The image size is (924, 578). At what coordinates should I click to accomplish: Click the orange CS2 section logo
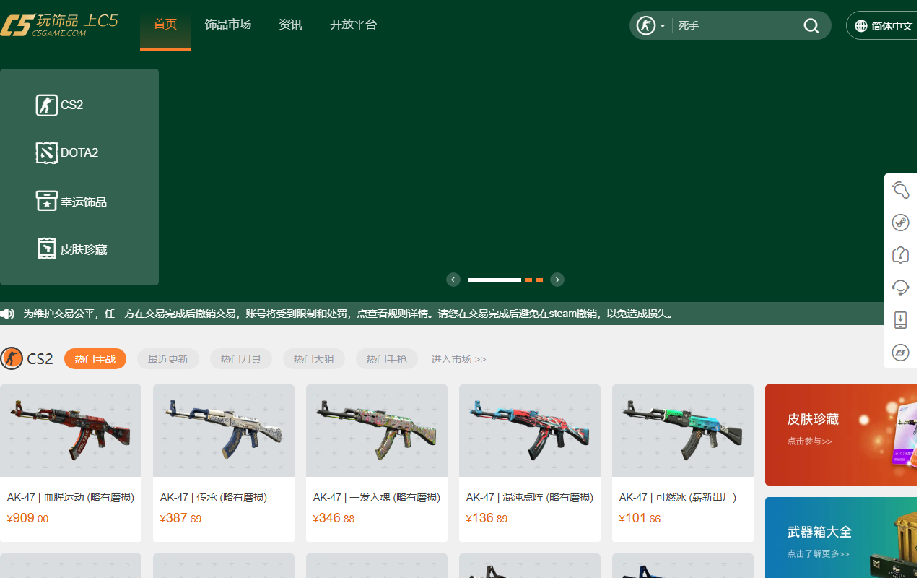pos(12,358)
